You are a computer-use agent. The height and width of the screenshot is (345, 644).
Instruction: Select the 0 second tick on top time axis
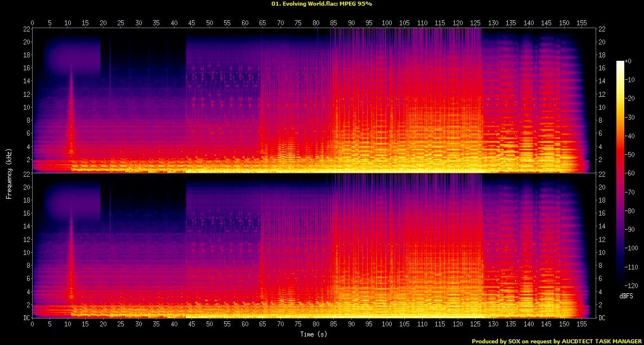(33, 23)
